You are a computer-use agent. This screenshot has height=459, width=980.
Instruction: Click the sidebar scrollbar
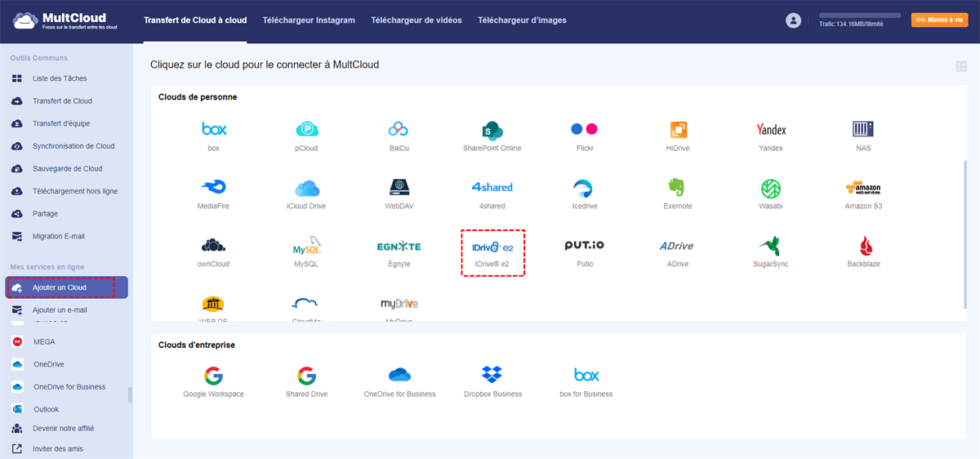tap(130, 395)
